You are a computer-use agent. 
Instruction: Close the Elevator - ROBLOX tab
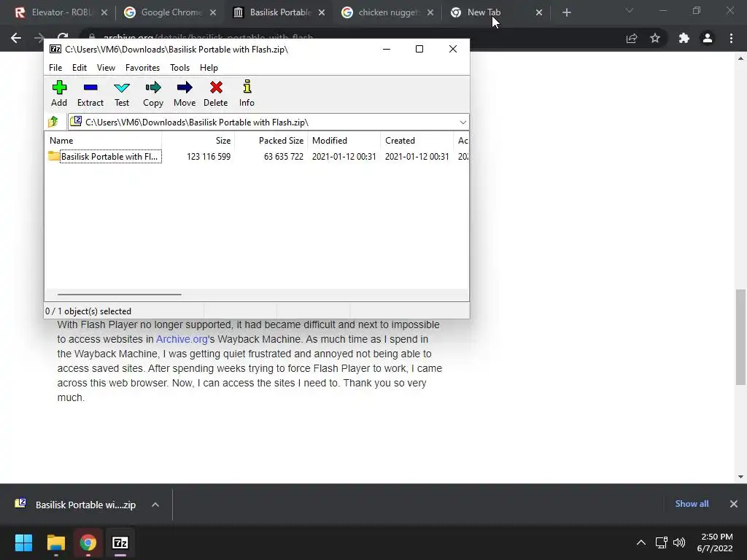click(x=104, y=12)
